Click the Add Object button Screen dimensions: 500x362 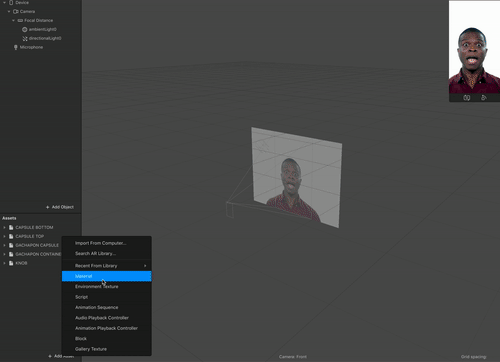(60, 207)
